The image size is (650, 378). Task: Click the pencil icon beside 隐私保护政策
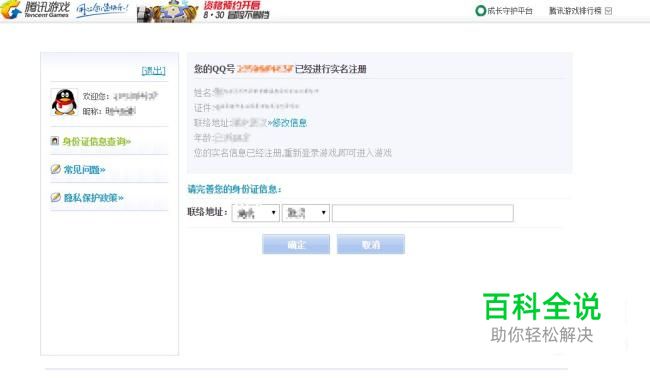click(56, 197)
